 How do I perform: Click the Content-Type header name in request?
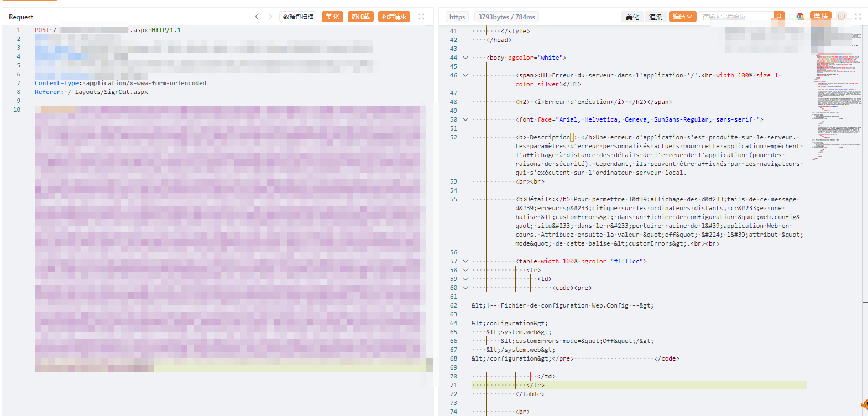[x=57, y=83]
